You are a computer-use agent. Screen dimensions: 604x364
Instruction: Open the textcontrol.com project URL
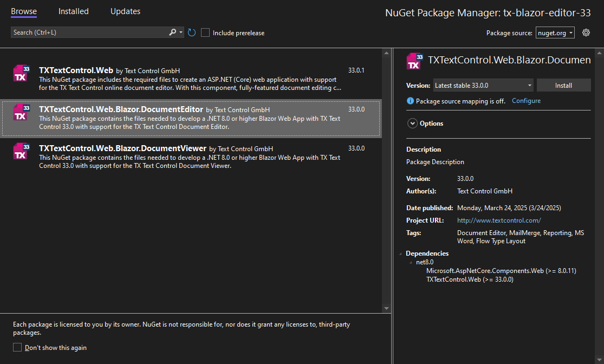[x=499, y=220]
